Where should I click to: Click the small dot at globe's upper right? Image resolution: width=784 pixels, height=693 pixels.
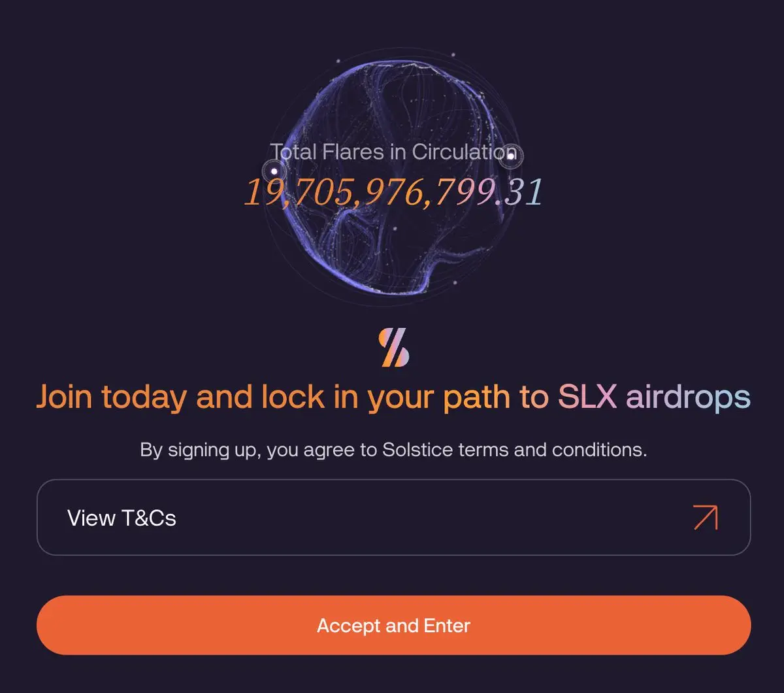[453, 55]
